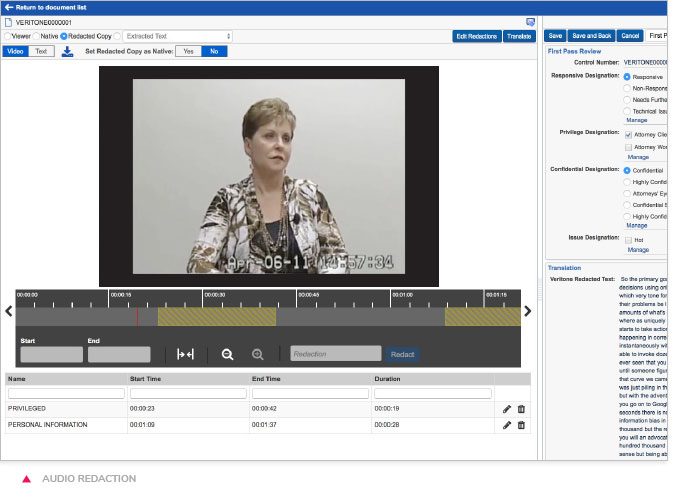This screenshot has height=500, width=700.
Task: Click the Edit Redactions button
Action: pos(476,36)
